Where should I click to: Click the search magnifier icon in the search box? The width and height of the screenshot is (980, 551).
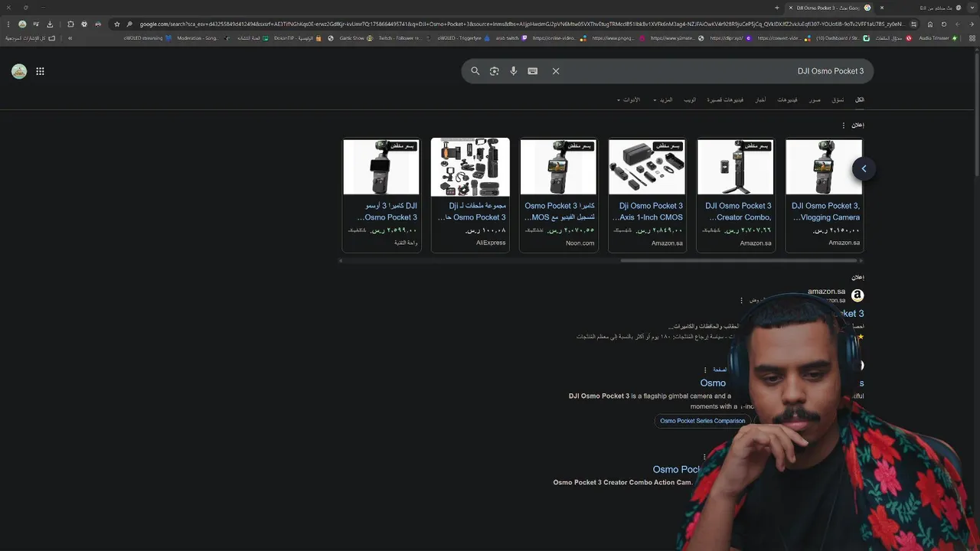click(x=475, y=71)
